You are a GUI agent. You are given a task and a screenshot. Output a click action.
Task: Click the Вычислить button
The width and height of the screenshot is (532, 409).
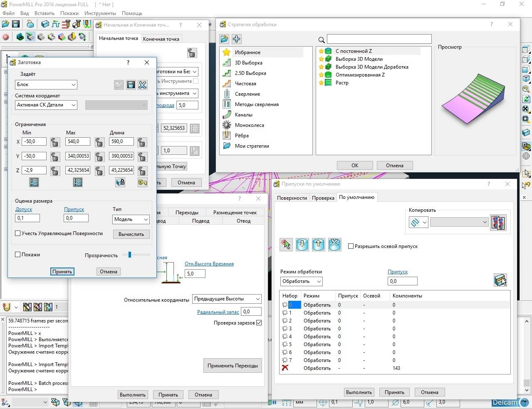click(131, 234)
